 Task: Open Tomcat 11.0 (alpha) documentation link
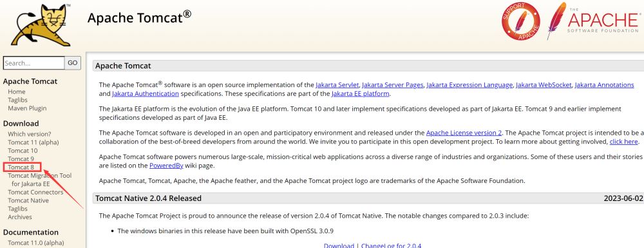point(35,243)
